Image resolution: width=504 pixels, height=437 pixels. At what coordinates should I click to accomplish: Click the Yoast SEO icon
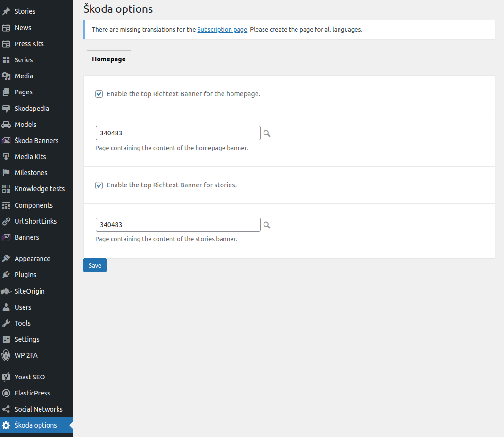pos(6,377)
